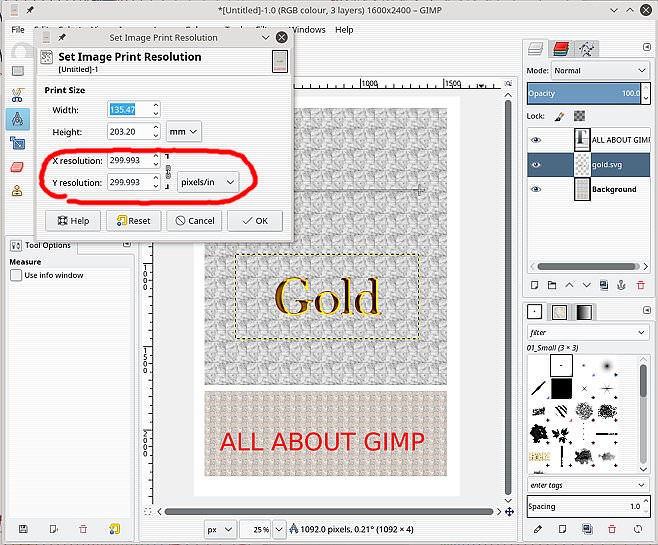Open Brushes panel configure tab menu
658x545 pixels.
click(x=647, y=310)
